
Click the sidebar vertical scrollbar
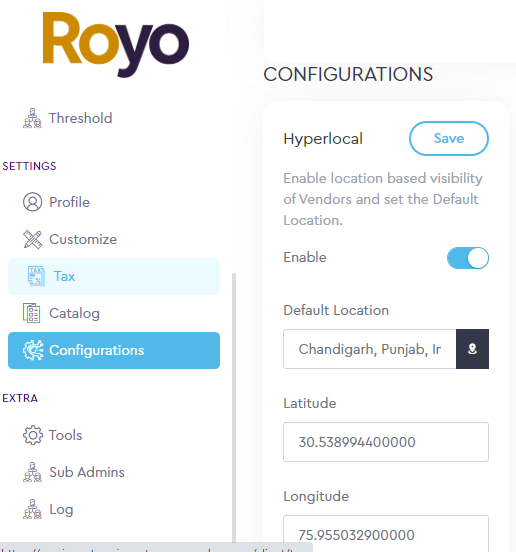(234, 408)
